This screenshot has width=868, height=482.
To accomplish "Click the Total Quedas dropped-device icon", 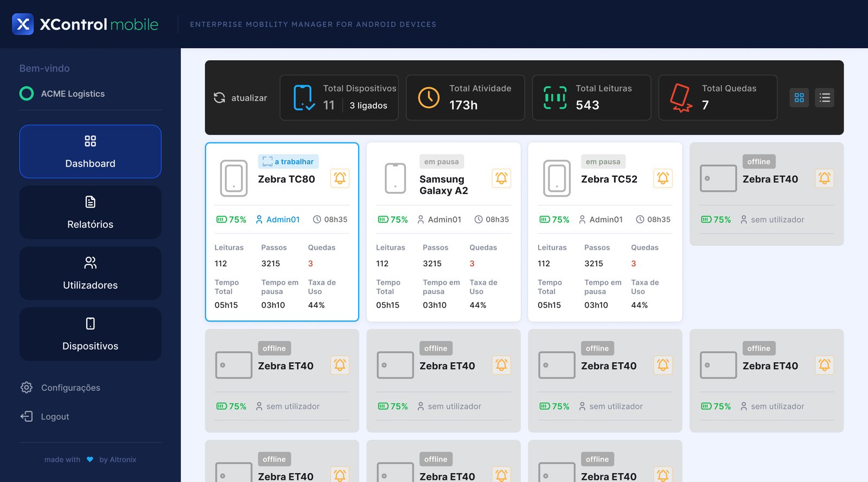I will coord(680,98).
